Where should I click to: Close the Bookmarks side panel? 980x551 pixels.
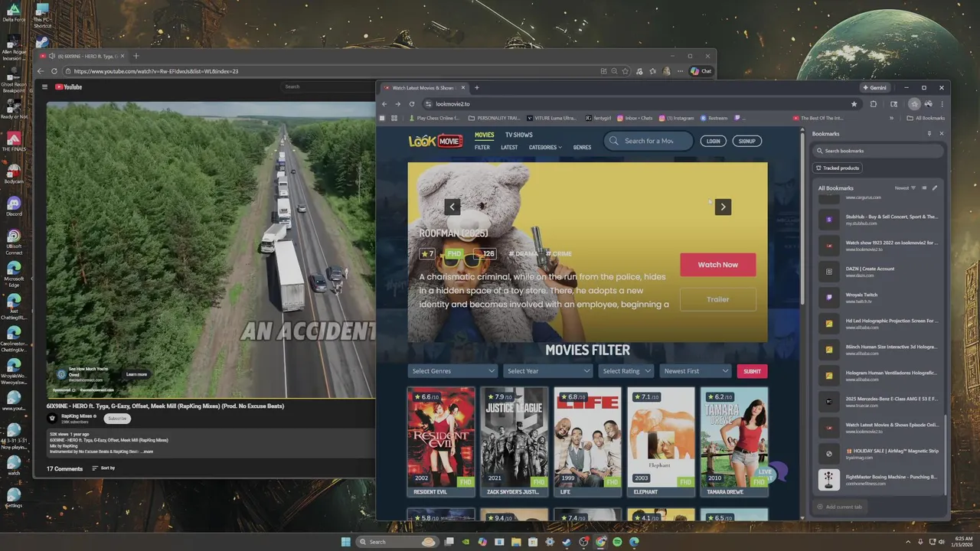tap(942, 133)
